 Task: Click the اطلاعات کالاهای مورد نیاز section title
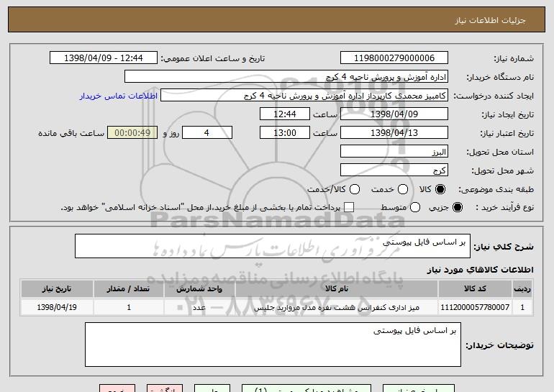[x=480, y=270]
